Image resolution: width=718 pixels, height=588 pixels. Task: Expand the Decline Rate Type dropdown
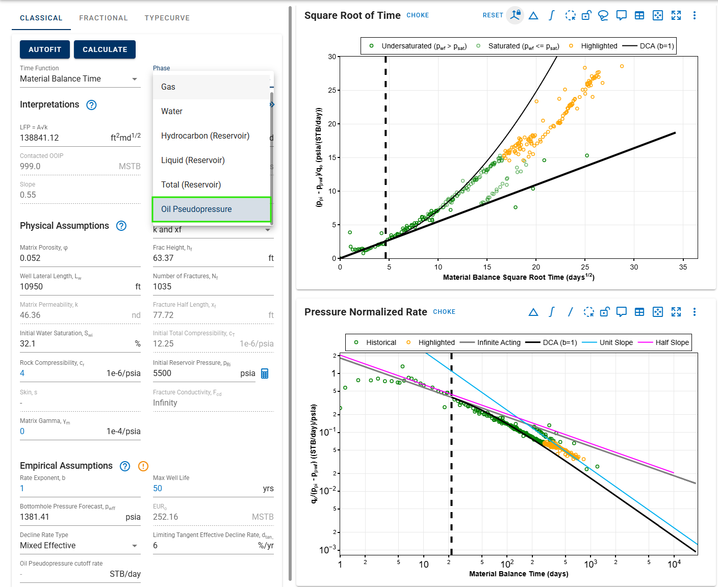80,546
